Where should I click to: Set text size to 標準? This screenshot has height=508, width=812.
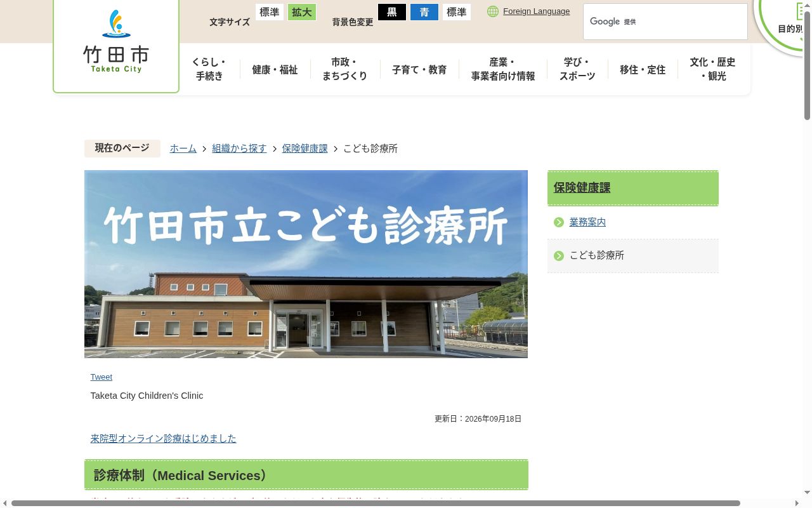point(270,12)
